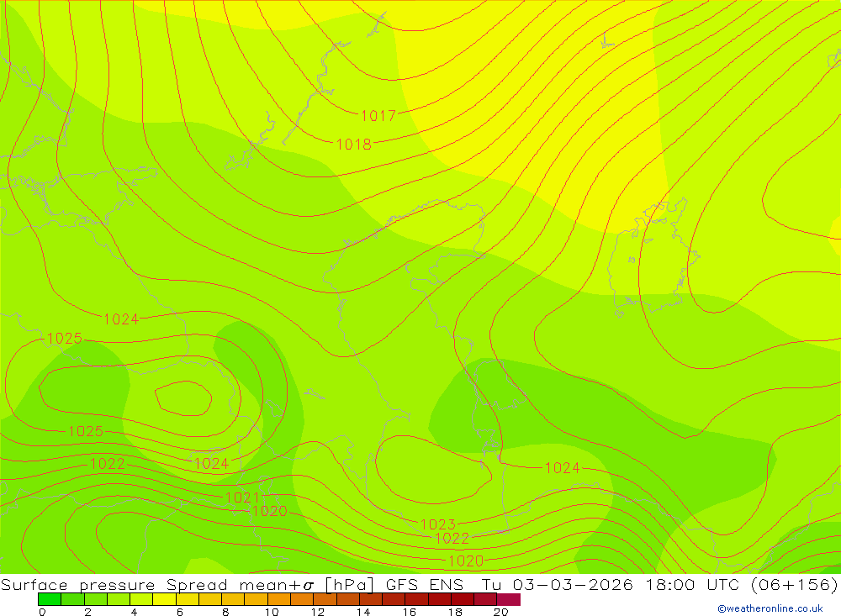
Task: Click the 1022 label directly below 1023
Action: (x=452, y=538)
